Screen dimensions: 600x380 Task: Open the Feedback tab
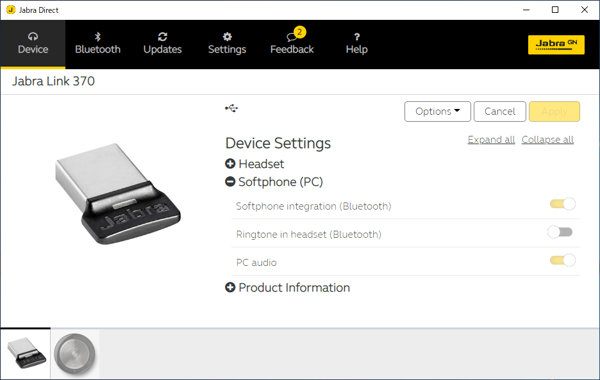click(x=292, y=44)
